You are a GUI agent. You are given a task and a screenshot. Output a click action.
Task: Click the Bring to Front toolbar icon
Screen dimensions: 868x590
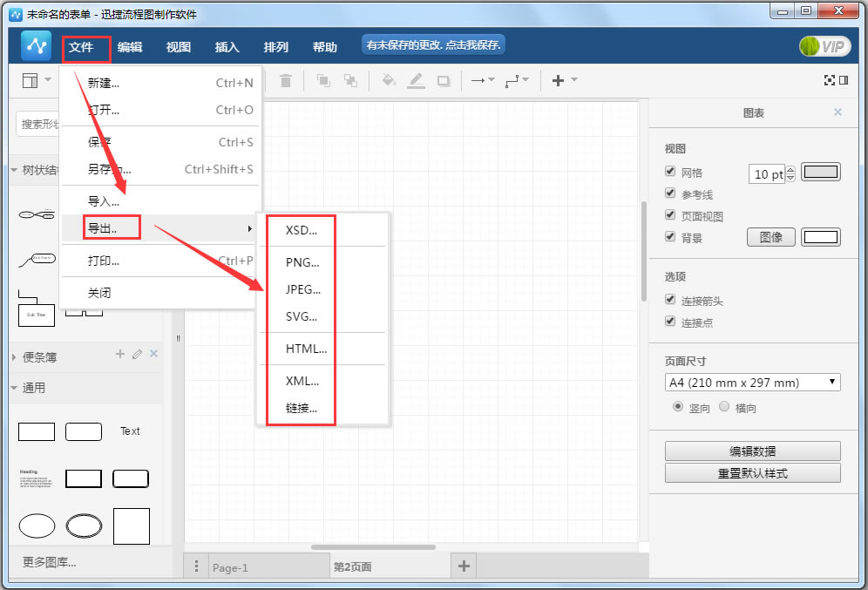pos(322,80)
